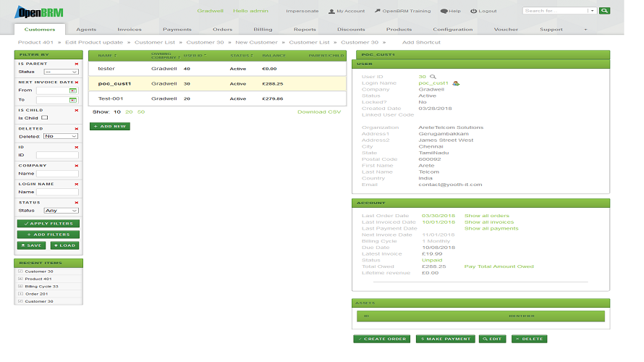Viewport: 644px width, 362px height.
Task: Open the To date calendar picker
Action: tap(72, 100)
